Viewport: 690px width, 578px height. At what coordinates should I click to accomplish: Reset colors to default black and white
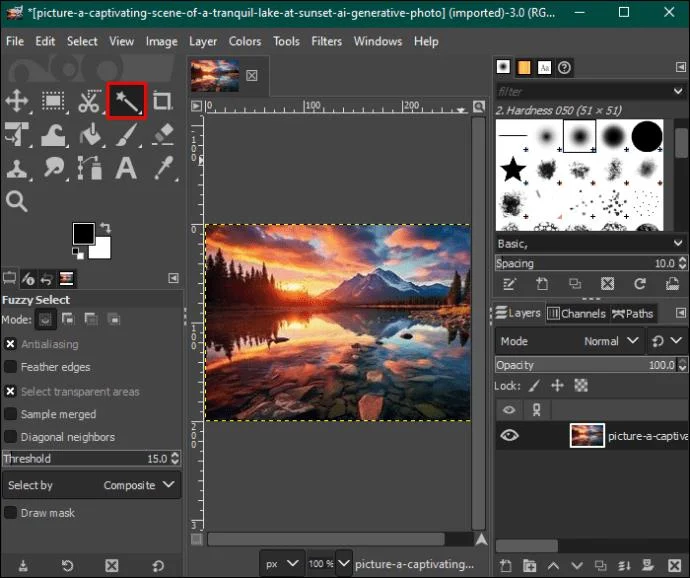[78, 253]
